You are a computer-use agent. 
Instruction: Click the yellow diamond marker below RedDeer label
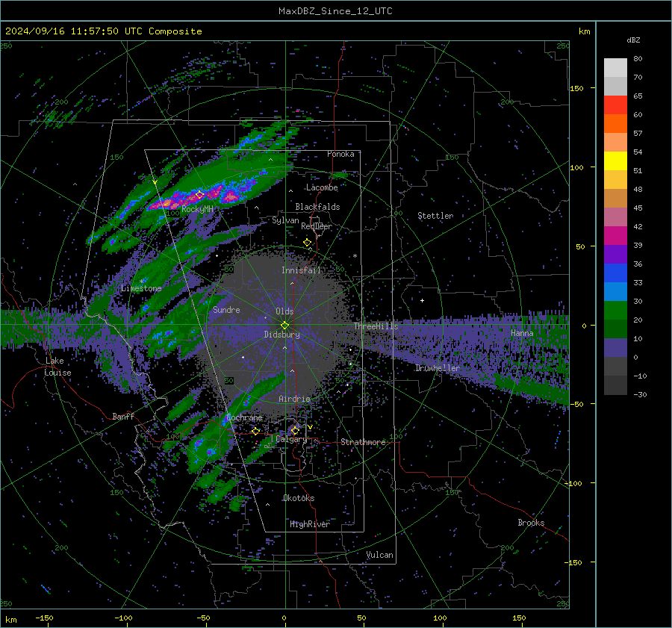[x=307, y=243]
